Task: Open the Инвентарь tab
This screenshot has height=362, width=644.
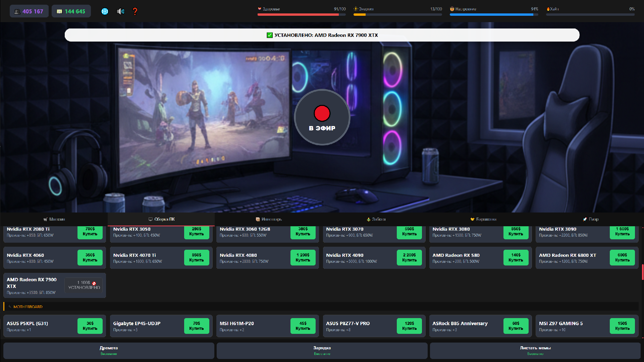Action: [x=268, y=219]
